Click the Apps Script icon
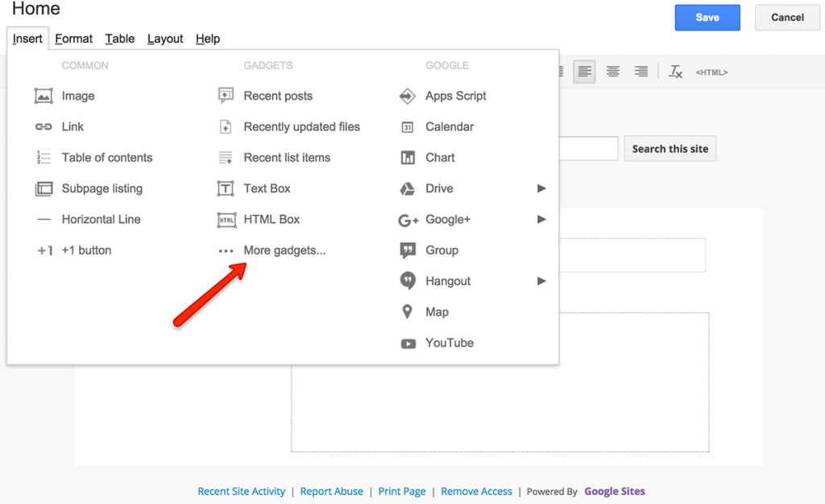This screenshot has height=504, width=825. (408, 96)
